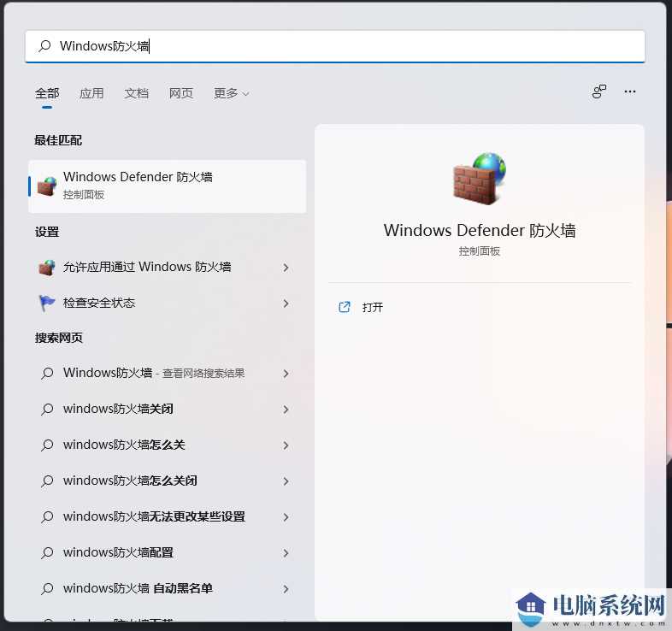The height and width of the screenshot is (631, 672).
Task: Click the 搜索网页 section header
Action: pyautogui.click(x=59, y=338)
